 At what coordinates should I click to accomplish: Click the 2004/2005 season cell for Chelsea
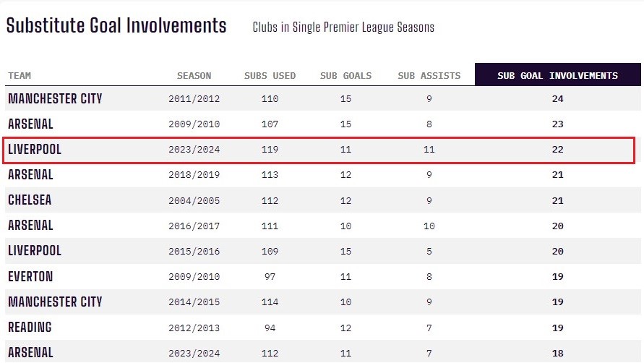coord(194,200)
